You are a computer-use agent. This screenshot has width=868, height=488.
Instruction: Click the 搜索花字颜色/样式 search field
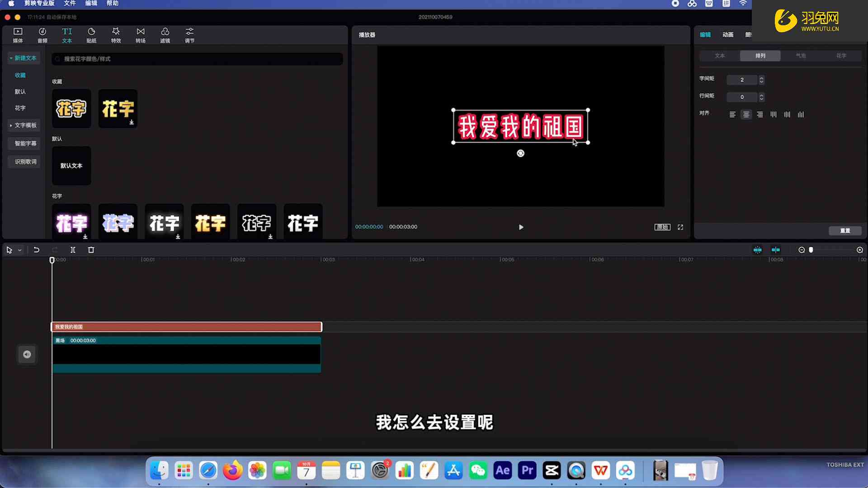pos(197,59)
